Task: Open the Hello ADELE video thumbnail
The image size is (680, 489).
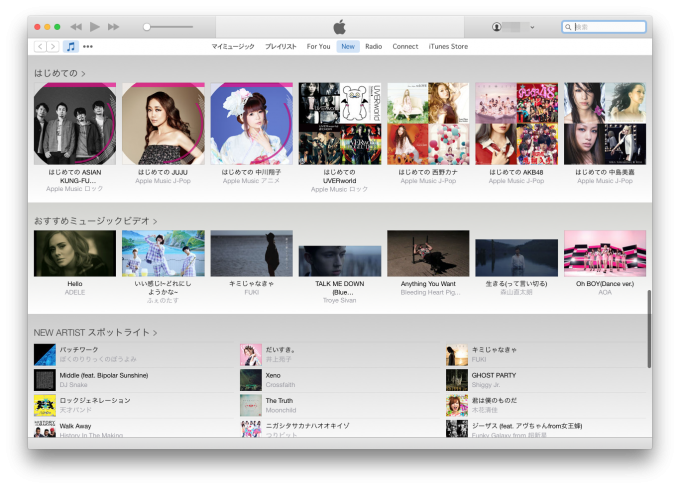Action: (x=75, y=253)
